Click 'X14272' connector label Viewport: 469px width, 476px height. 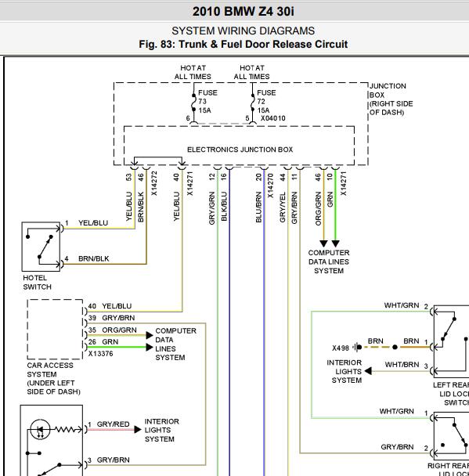pyautogui.click(x=154, y=183)
